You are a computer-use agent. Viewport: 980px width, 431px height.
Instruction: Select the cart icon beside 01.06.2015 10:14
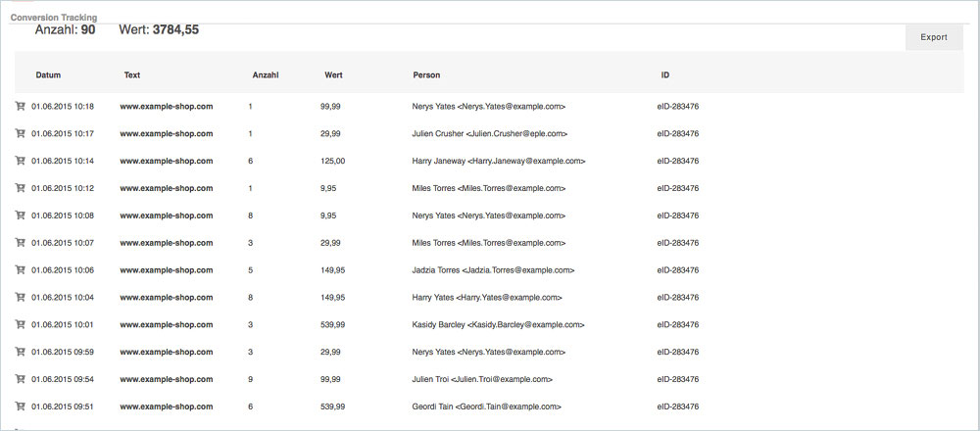coord(20,161)
